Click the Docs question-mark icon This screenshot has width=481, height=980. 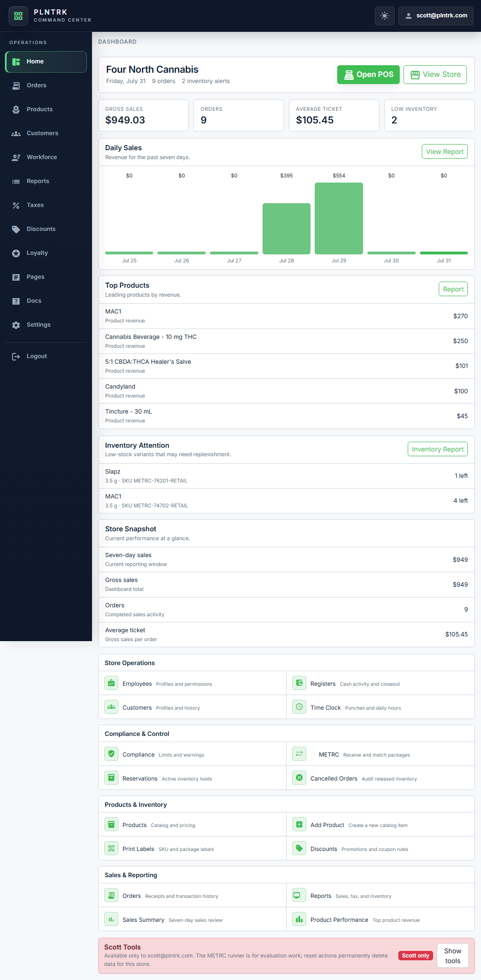(x=16, y=301)
